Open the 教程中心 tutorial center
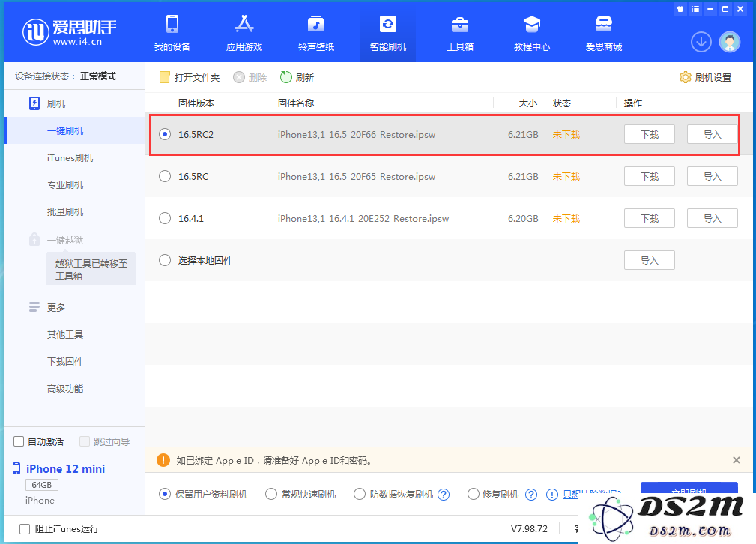The height and width of the screenshot is (544, 756). 532,33
